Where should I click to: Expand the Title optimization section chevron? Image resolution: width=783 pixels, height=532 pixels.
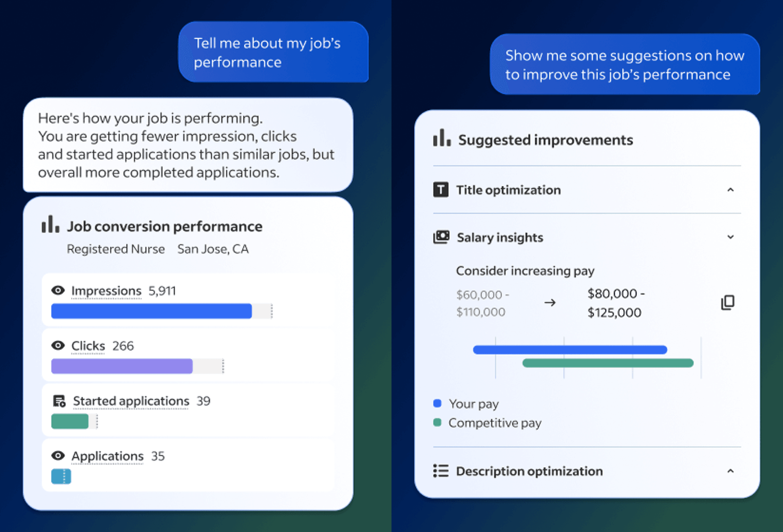(x=731, y=190)
